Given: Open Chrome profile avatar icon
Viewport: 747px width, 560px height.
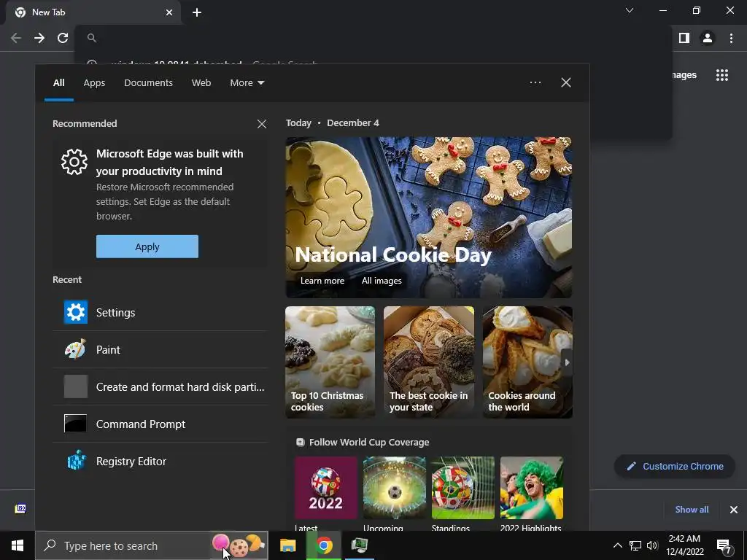Looking at the screenshot, I should click(x=708, y=38).
